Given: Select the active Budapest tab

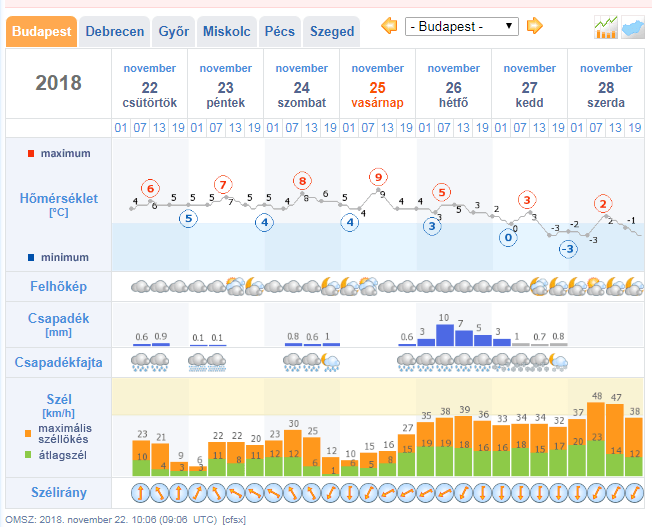Looking at the screenshot, I should [42, 31].
